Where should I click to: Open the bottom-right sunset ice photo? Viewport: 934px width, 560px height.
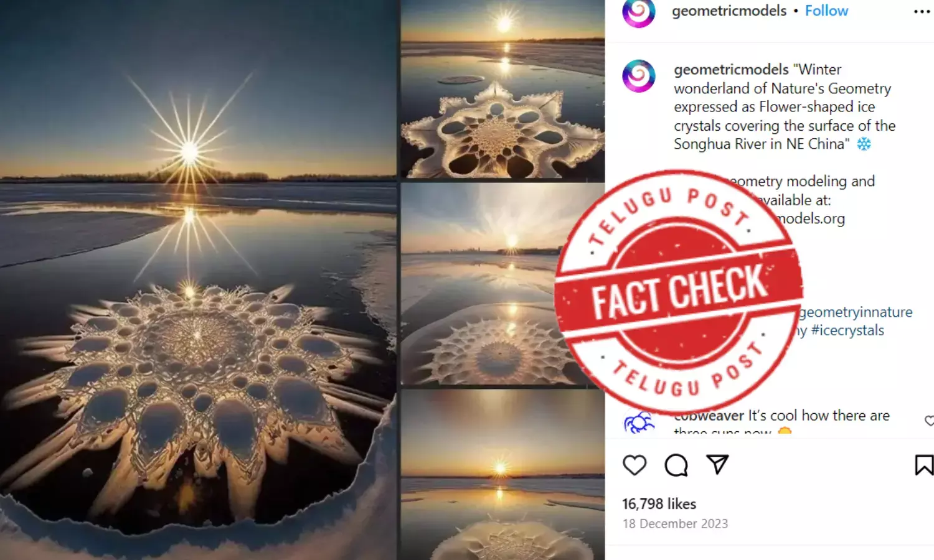(502, 475)
